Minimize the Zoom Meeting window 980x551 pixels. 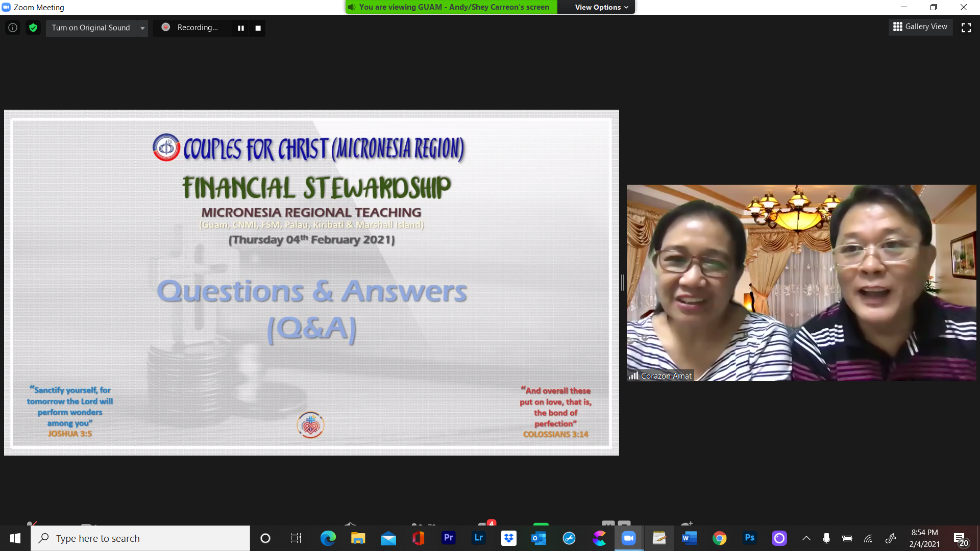click(904, 7)
